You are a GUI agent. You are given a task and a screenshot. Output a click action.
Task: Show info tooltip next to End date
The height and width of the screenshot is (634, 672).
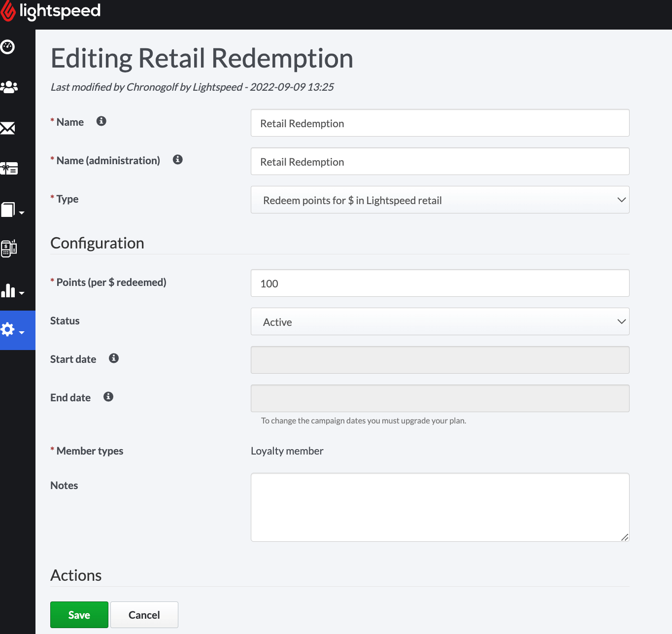tap(108, 397)
